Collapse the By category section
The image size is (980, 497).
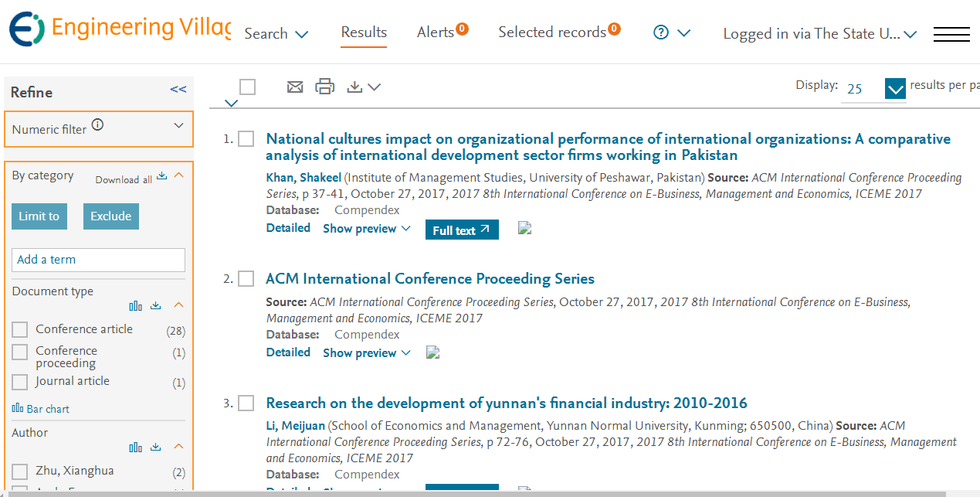coord(178,175)
